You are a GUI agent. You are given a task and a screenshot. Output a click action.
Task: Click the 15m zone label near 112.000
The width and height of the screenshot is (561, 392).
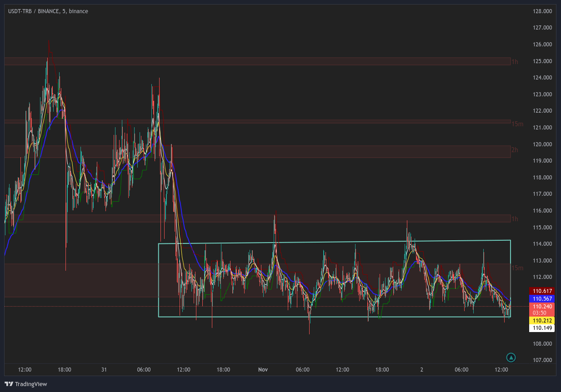tap(517, 268)
